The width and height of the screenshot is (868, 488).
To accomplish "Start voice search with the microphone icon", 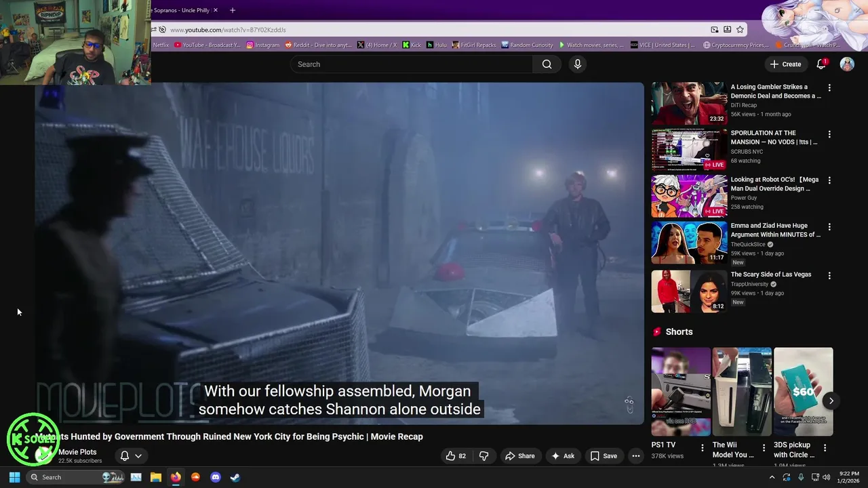I will (578, 64).
